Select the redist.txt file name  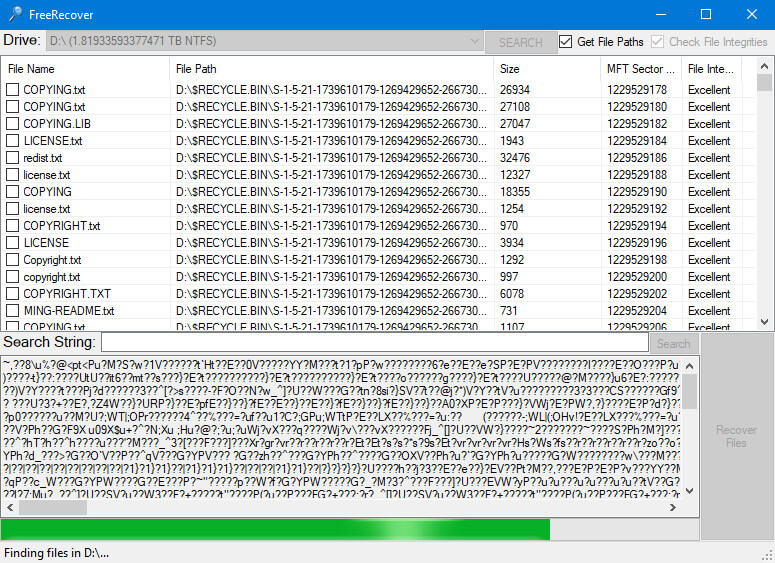point(43,158)
